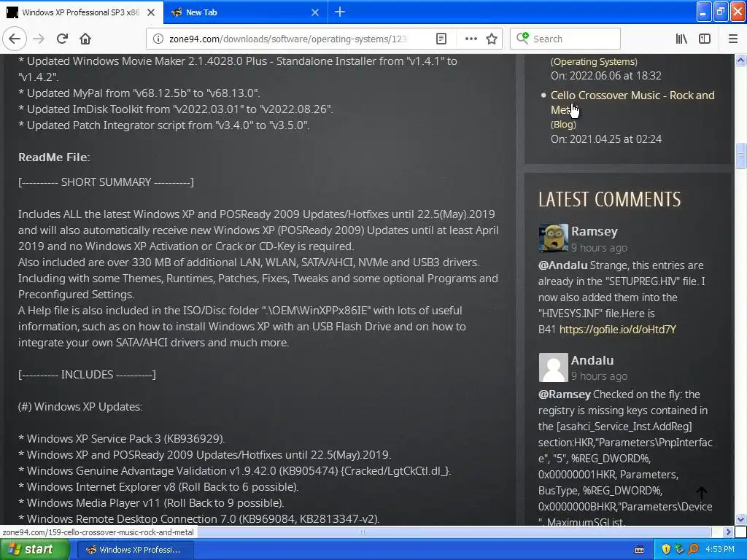Open page actions three-dot menu
747x560 pixels.
pos(471,39)
